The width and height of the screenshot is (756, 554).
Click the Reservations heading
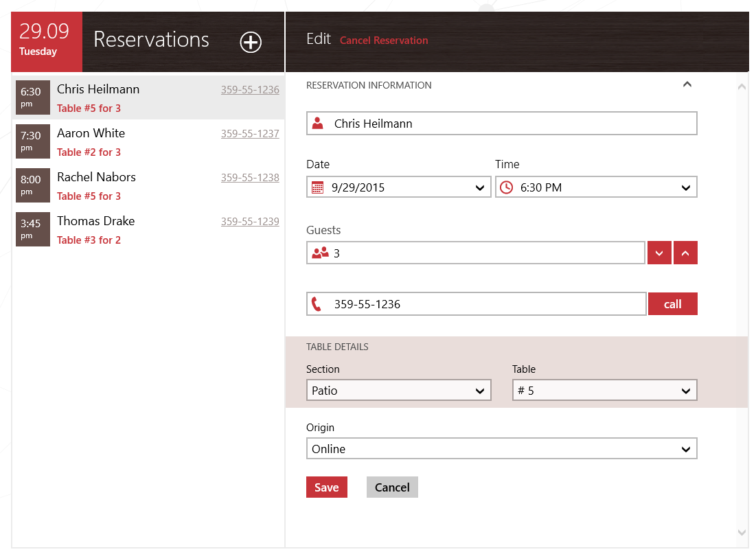(151, 40)
